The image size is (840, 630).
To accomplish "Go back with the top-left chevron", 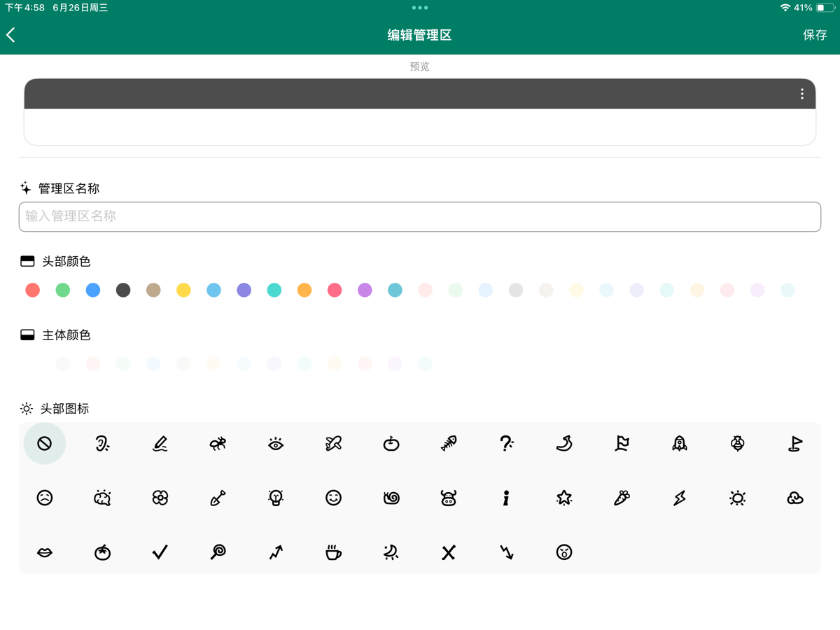I will pos(11,34).
